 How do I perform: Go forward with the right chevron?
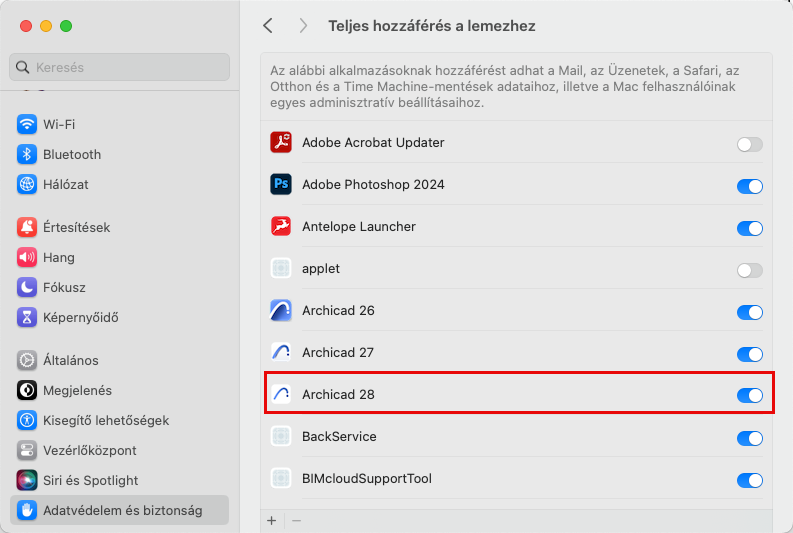click(303, 25)
